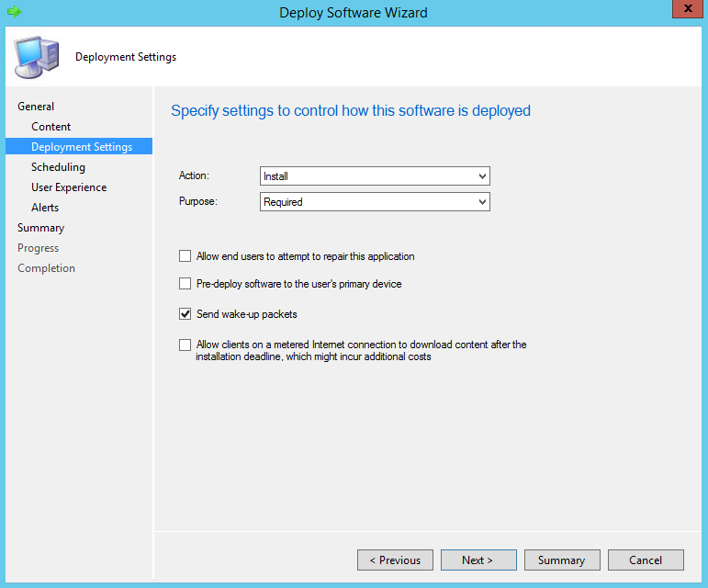Viewport: 708px width, 588px height.
Task: Jump to Summary step in sidebar
Action: [x=40, y=228]
